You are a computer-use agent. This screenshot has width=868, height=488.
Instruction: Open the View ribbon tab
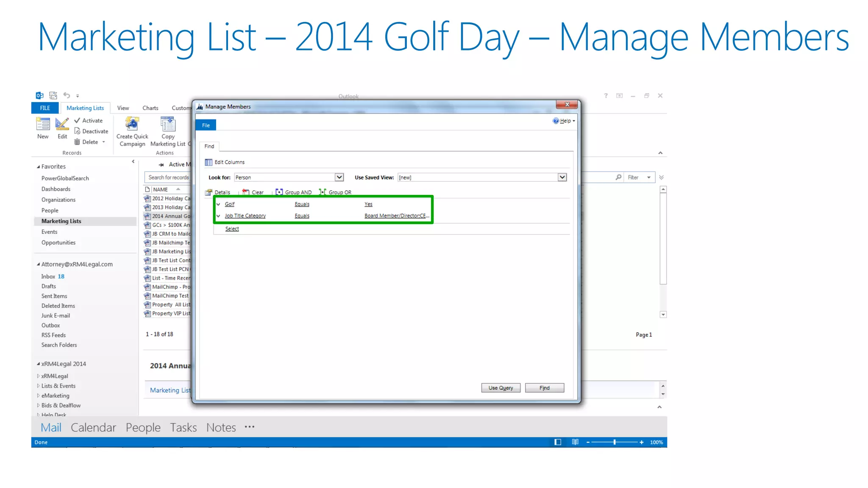(123, 108)
